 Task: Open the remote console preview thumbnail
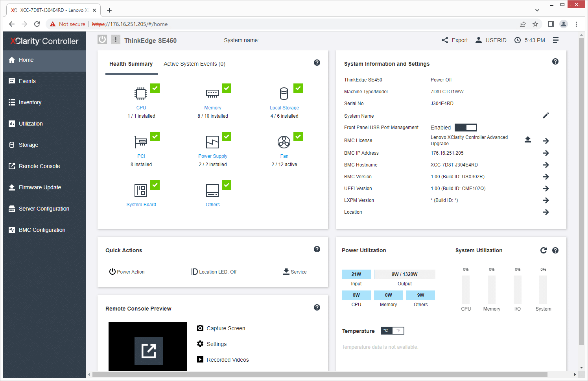click(x=148, y=346)
